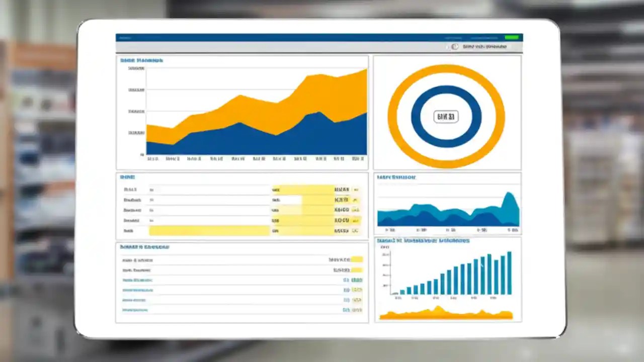Image resolution: width=644 pixels, height=362 pixels.
Task: Switch to the first tab in the top blue navigation
Action: (126, 37)
